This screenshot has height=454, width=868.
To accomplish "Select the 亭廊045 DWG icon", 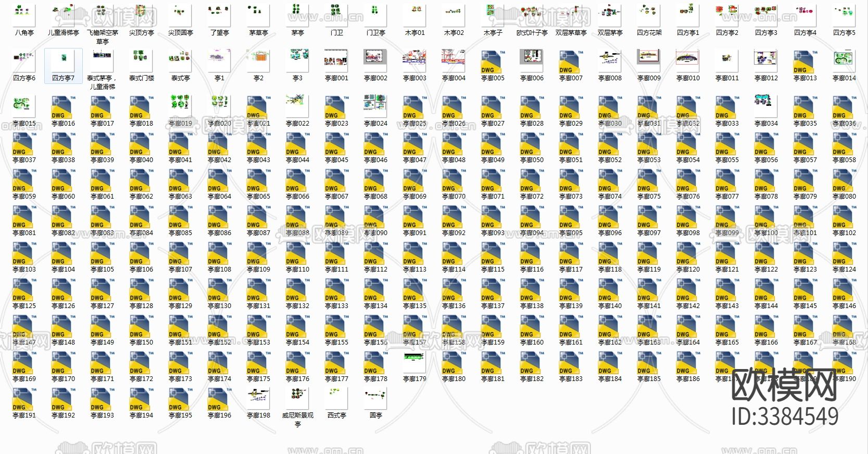I will tap(336, 143).
